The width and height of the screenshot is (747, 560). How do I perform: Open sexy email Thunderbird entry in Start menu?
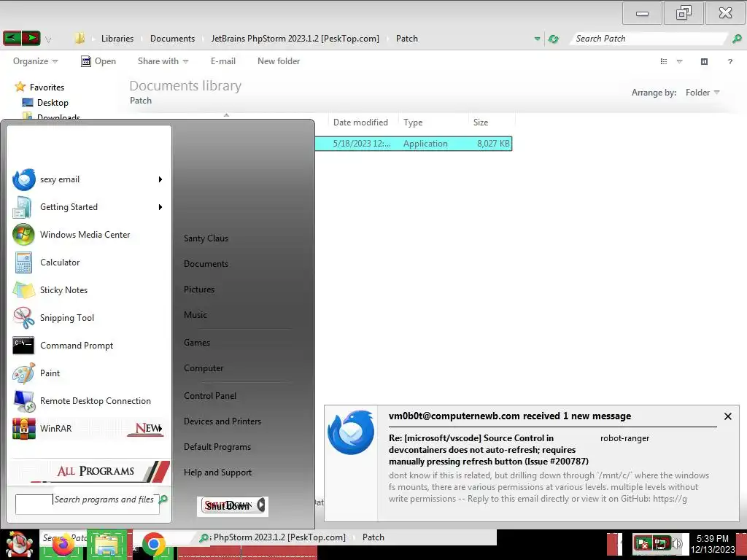88,179
